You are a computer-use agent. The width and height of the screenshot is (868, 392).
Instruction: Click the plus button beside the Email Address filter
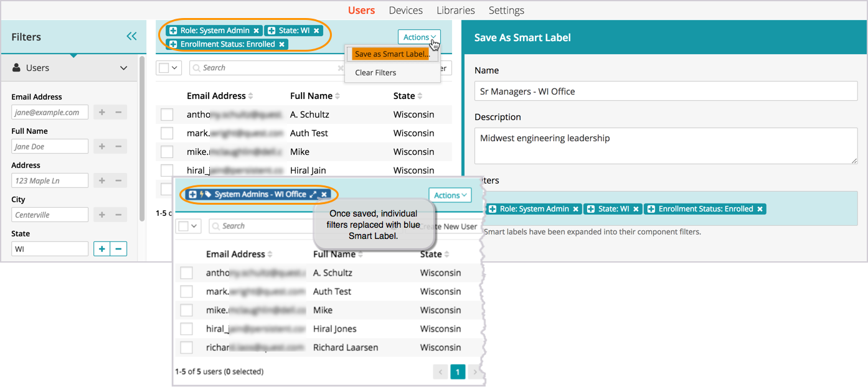[101, 113]
